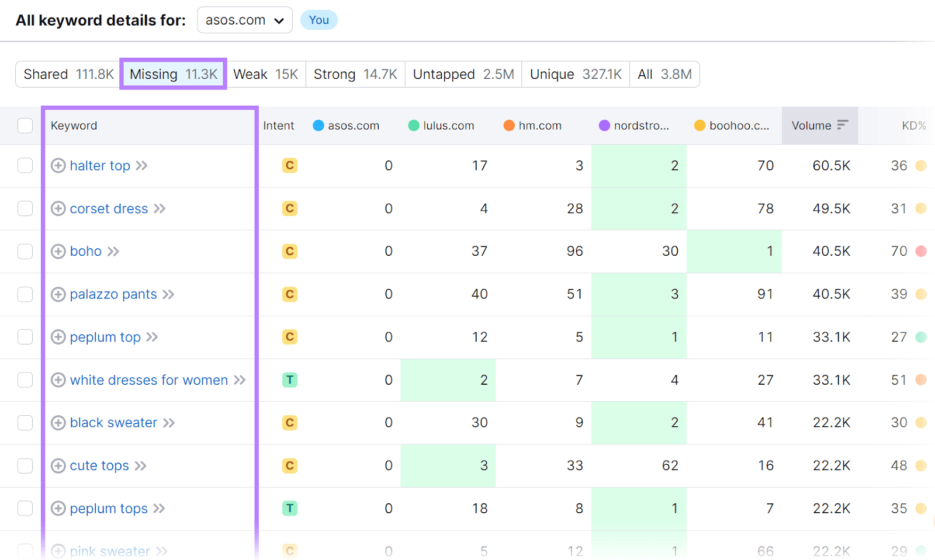Open SERP arrows next to corset dress
Image resolution: width=935 pixels, height=560 pixels.
(x=160, y=208)
